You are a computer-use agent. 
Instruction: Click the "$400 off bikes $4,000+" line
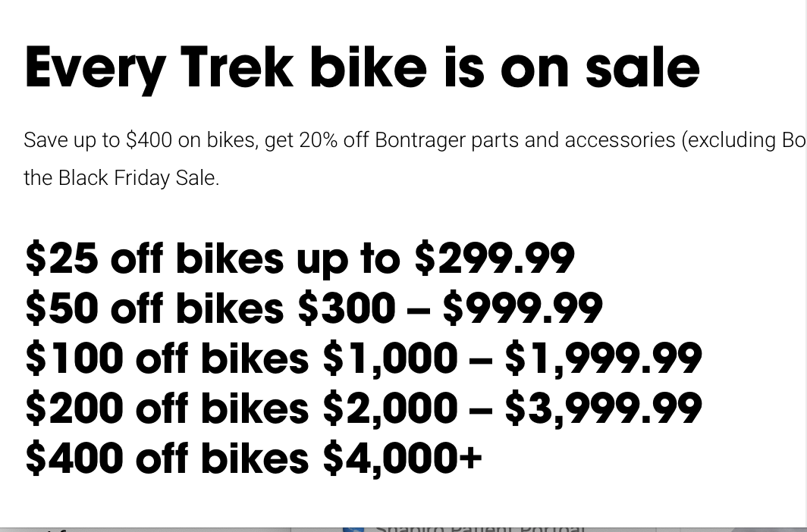[x=253, y=458]
